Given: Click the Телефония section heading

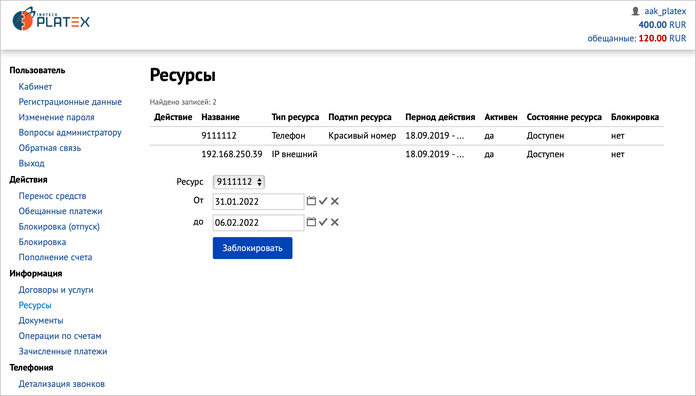Looking at the screenshot, I should (32, 368).
